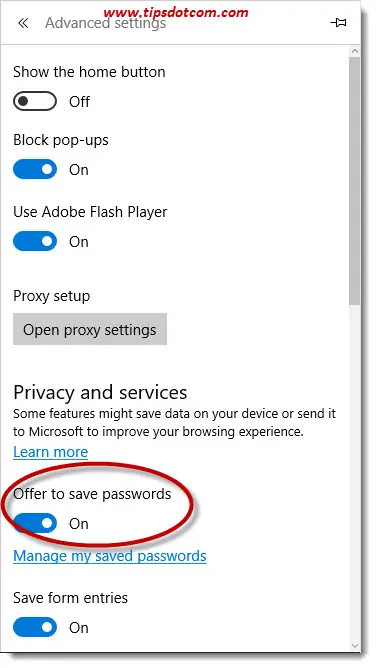The width and height of the screenshot is (376, 668).
Task: Turn off the Use Adobe Flash Player switch
Action: click(x=35, y=242)
